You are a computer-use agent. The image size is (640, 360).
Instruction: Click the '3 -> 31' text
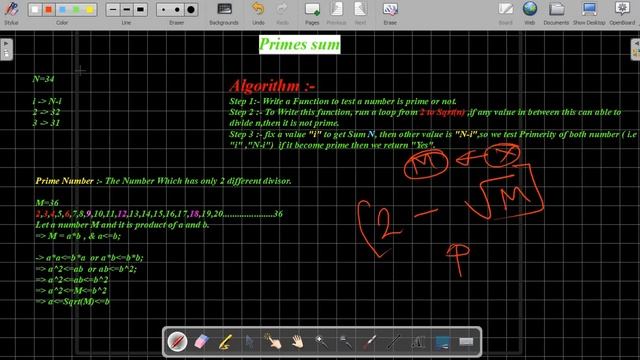[46, 123]
